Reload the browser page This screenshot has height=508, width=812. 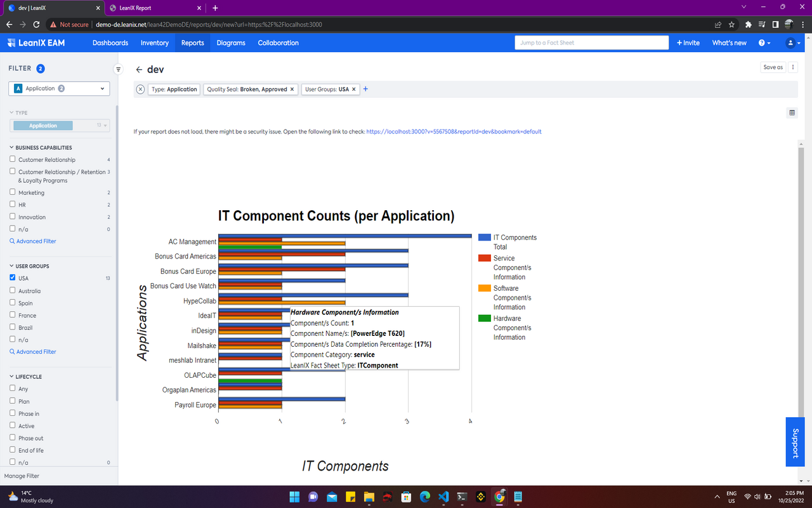click(36, 25)
